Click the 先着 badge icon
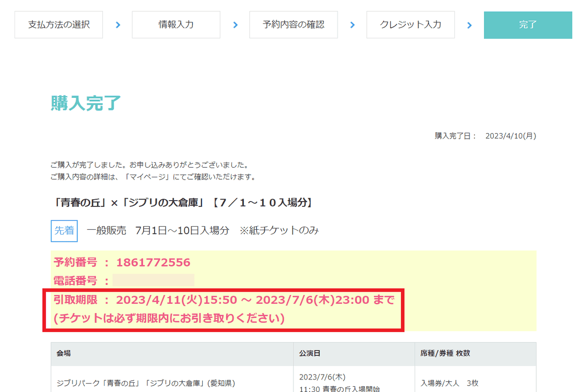 pos(64,231)
